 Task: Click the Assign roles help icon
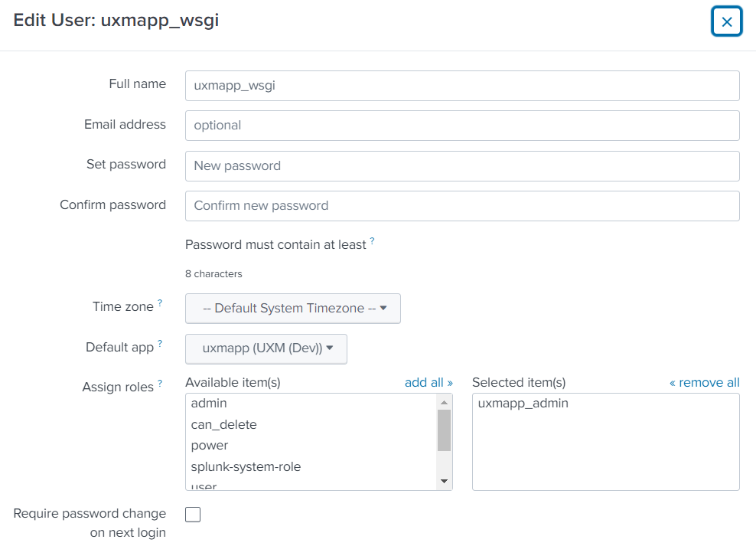pyautogui.click(x=160, y=384)
